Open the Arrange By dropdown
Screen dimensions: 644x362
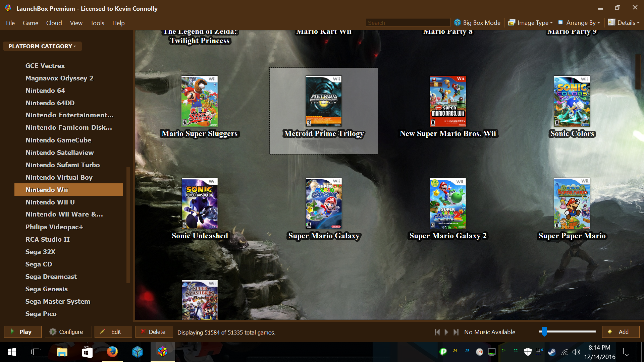(579, 22)
